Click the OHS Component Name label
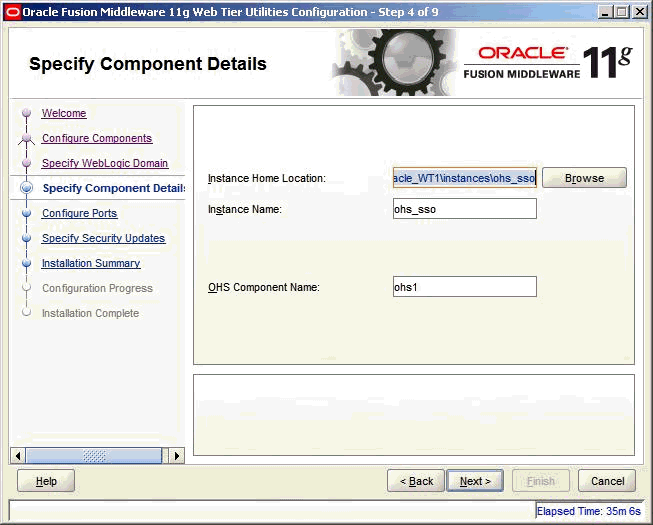This screenshot has height=525, width=653. pyautogui.click(x=264, y=287)
